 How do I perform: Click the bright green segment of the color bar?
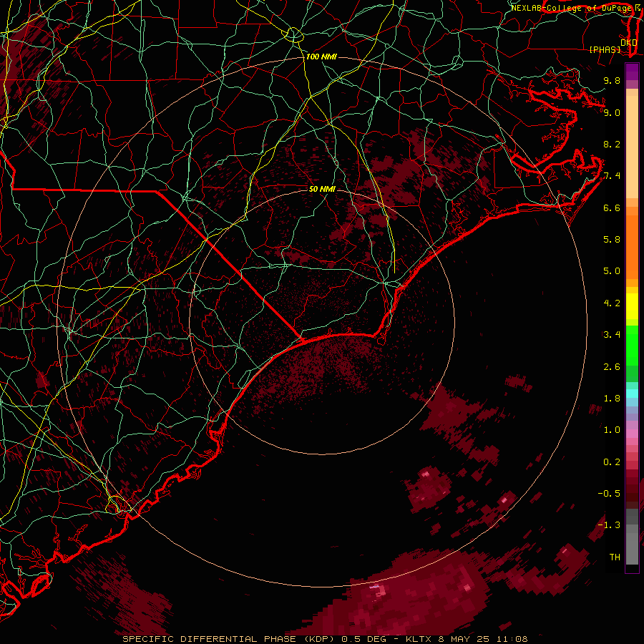tap(632, 345)
